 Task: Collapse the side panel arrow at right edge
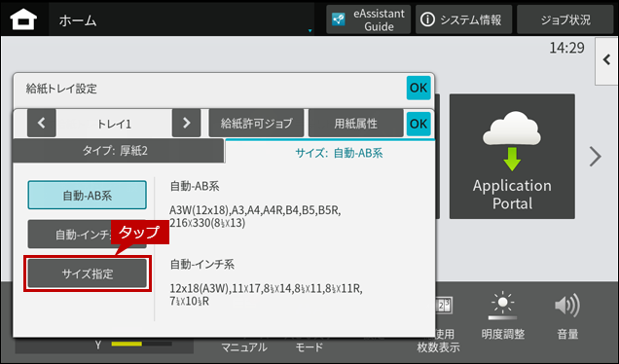pos(606,60)
